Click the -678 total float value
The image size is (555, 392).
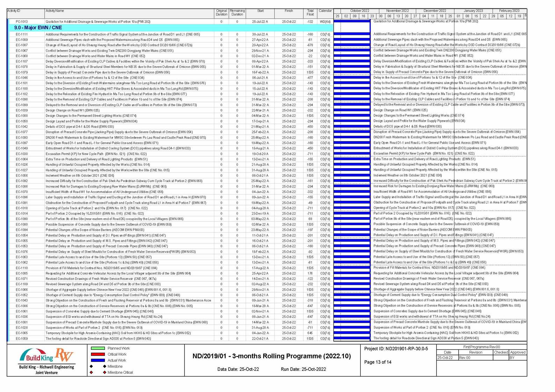310,45
